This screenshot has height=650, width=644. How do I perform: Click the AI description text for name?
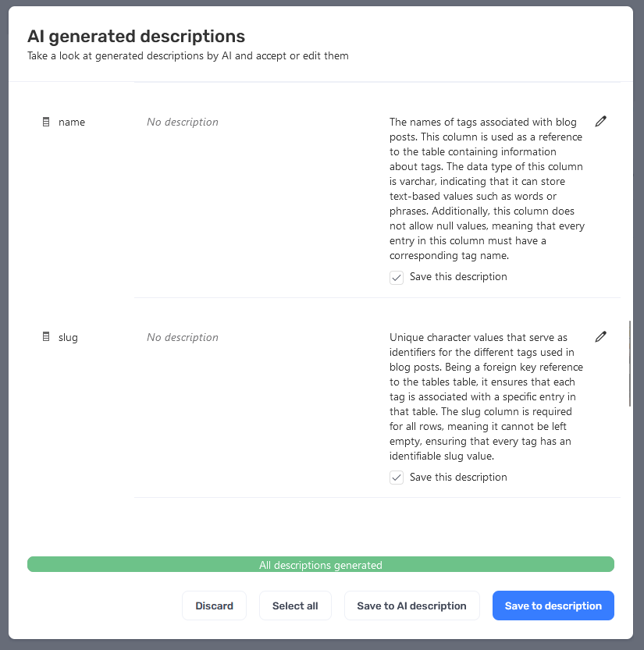(x=487, y=189)
